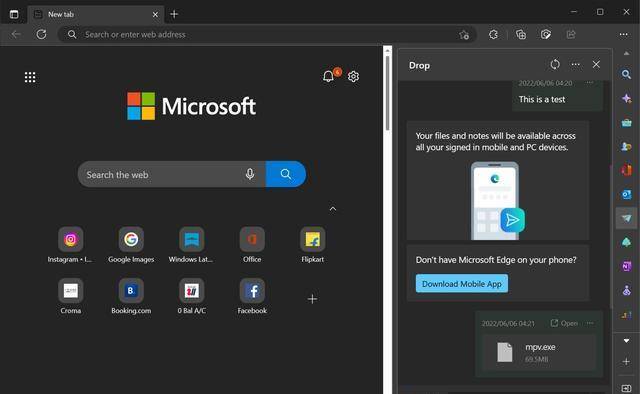Open the app launcher grid icon
The width and height of the screenshot is (640, 394).
tap(30, 77)
